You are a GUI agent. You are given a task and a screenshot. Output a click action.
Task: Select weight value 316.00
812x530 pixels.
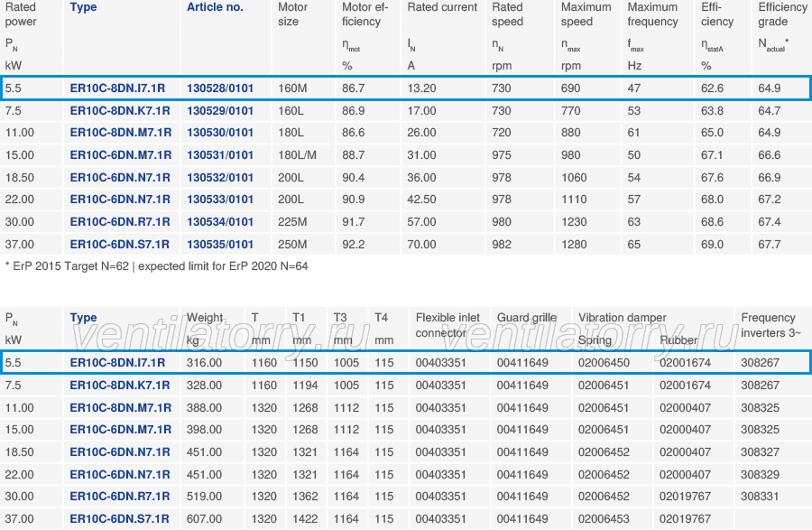[204, 363]
